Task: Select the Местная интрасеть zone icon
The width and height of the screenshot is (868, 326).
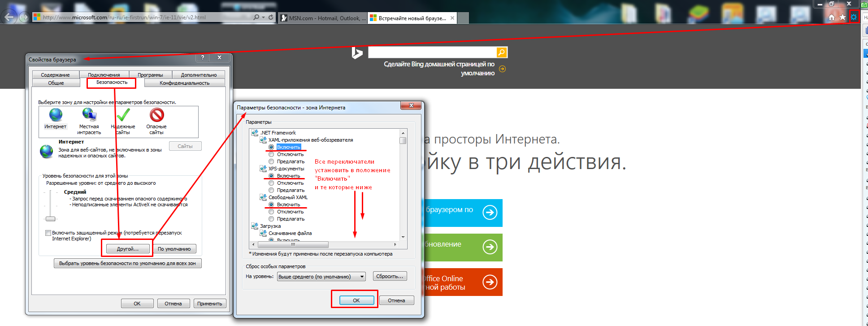Action: pos(89,115)
